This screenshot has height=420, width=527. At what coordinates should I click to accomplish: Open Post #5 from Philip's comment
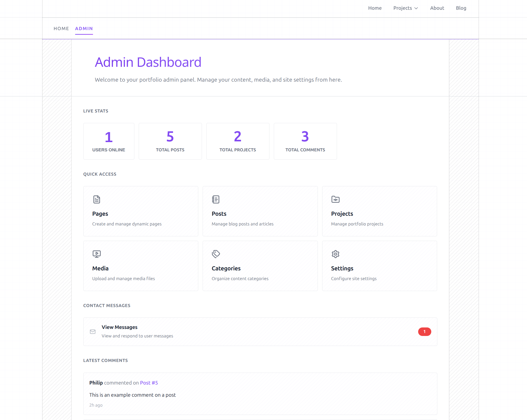149,383
